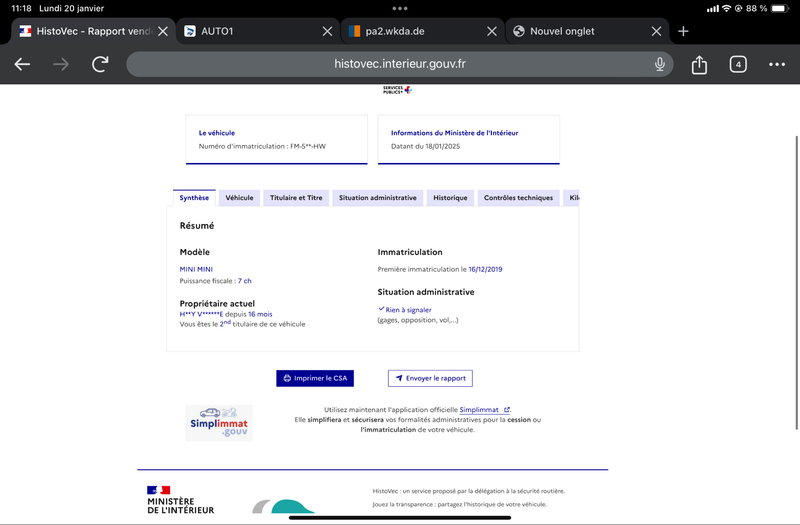800x525 pixels.
Task: Click the 16 mois ownership duration
Action: [x=260, y=314]
